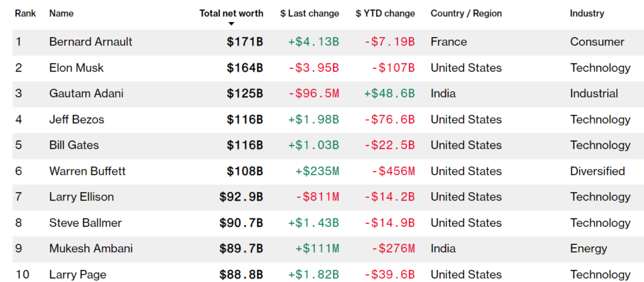This screenshot has height=282, width=644.
Task: Sort by Total net worth column header
Action: [x=231, y=13]
